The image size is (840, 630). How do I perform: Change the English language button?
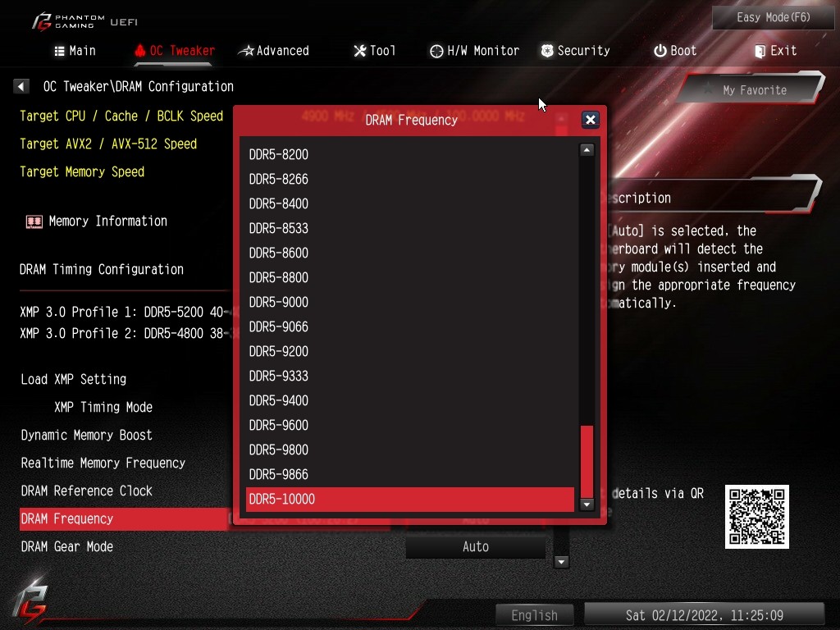[x=534, y=615]
